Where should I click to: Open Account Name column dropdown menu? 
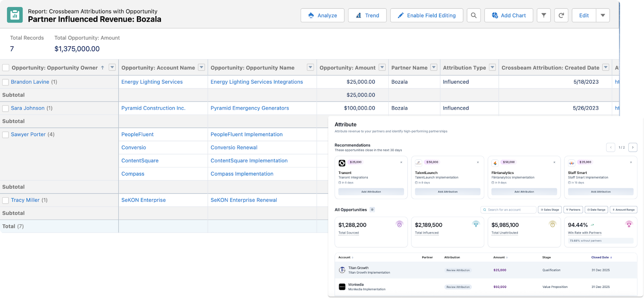(x=202, y=67)
